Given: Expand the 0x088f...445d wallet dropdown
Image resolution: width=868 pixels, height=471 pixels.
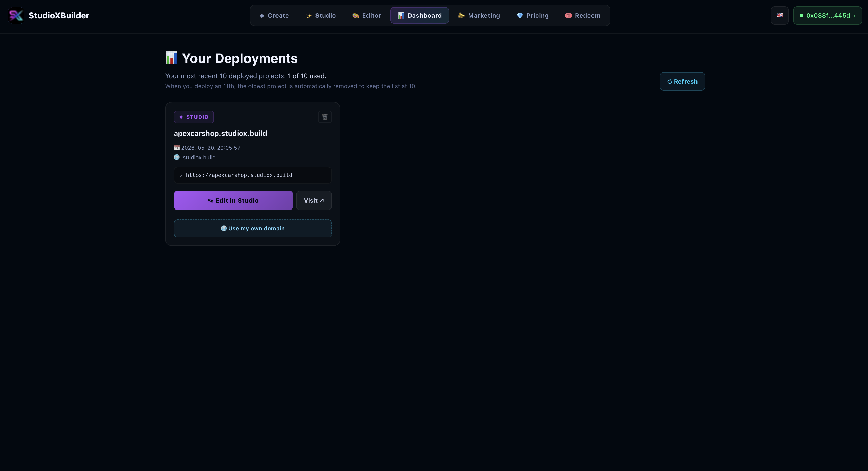Looking at the screenshot, I should [x=827, y=16].
